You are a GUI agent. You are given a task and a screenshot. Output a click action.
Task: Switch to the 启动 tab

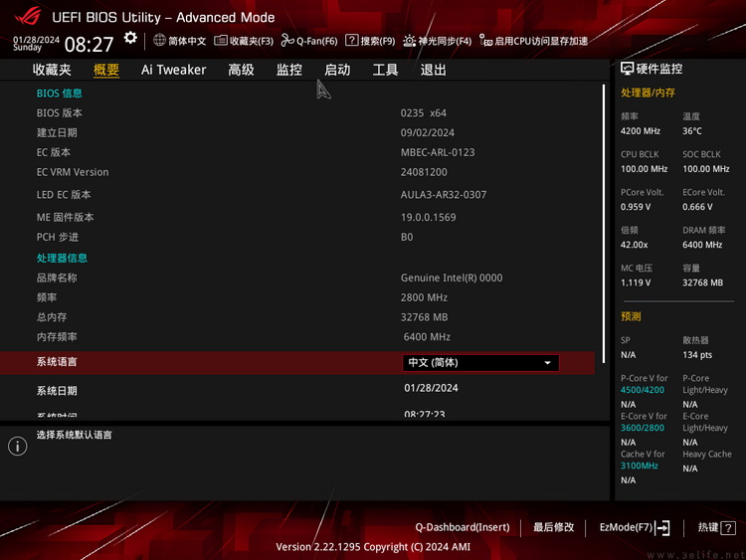[337, 70]
